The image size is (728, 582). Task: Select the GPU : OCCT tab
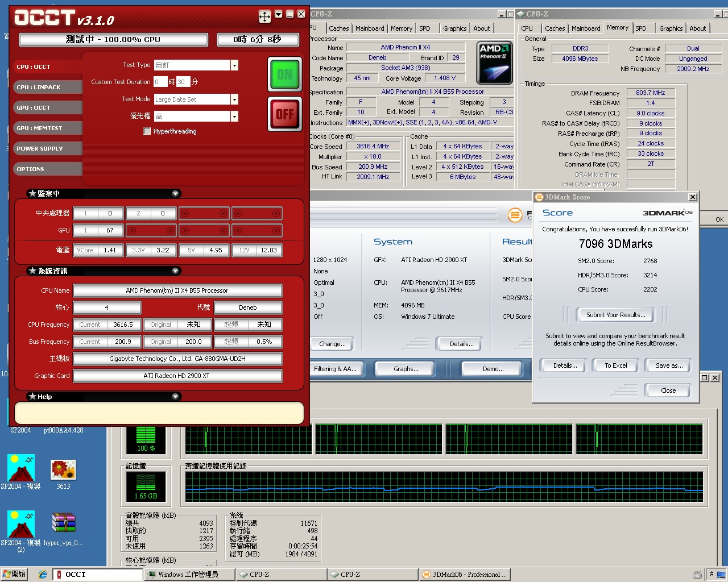(x=48, y=107)
